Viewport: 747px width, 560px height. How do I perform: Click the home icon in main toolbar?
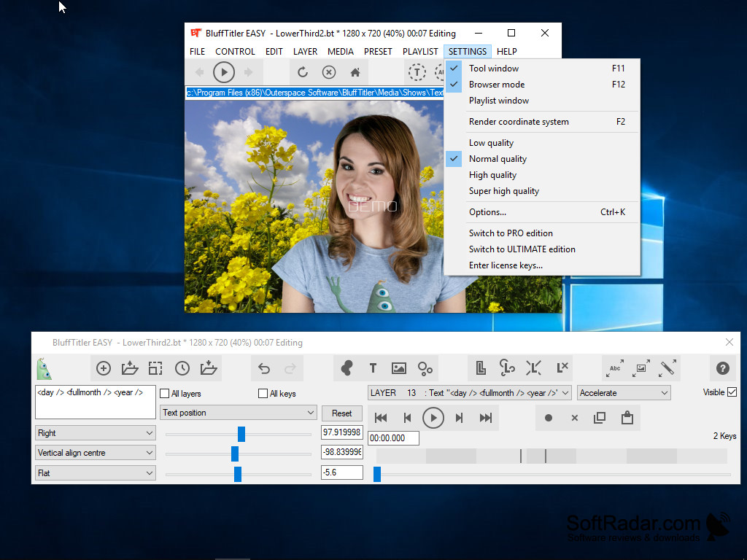[x=355, y=72]
